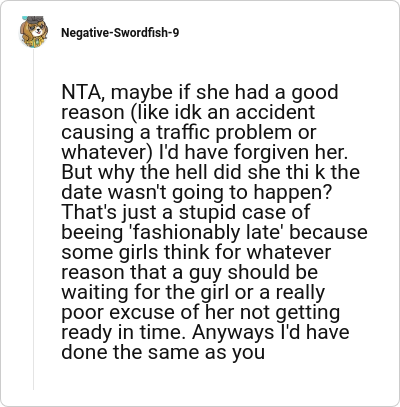Click the line "poor excuse of her not getting"

pyautogui.click(x=201, y=312)
